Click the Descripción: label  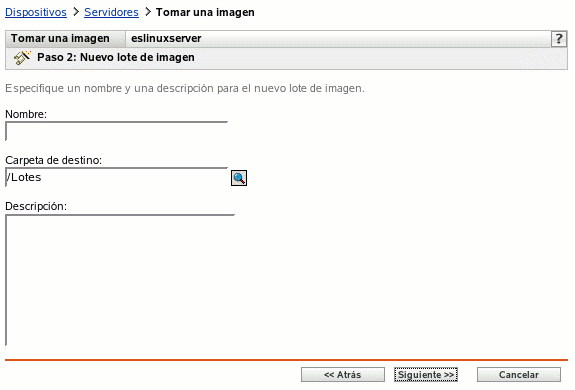[x=36, y=206]
